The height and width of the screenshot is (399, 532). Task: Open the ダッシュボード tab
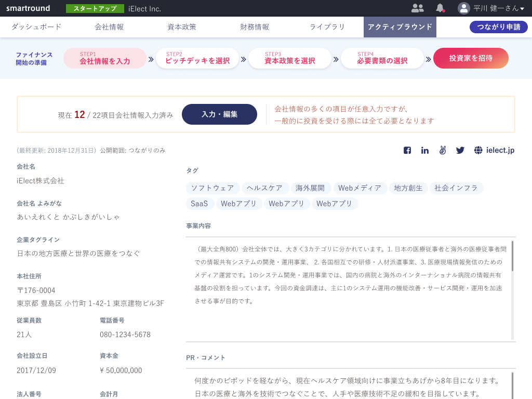pos(36,27)
